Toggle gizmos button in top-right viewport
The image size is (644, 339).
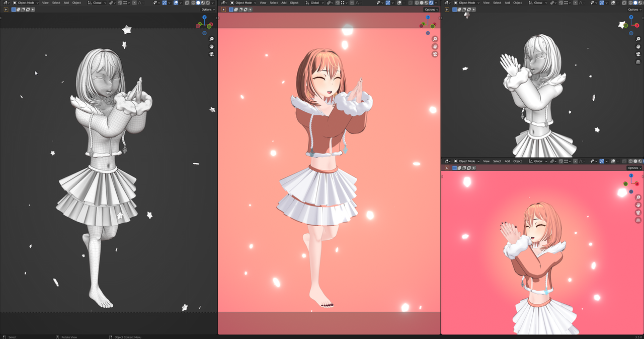point(602,3)
